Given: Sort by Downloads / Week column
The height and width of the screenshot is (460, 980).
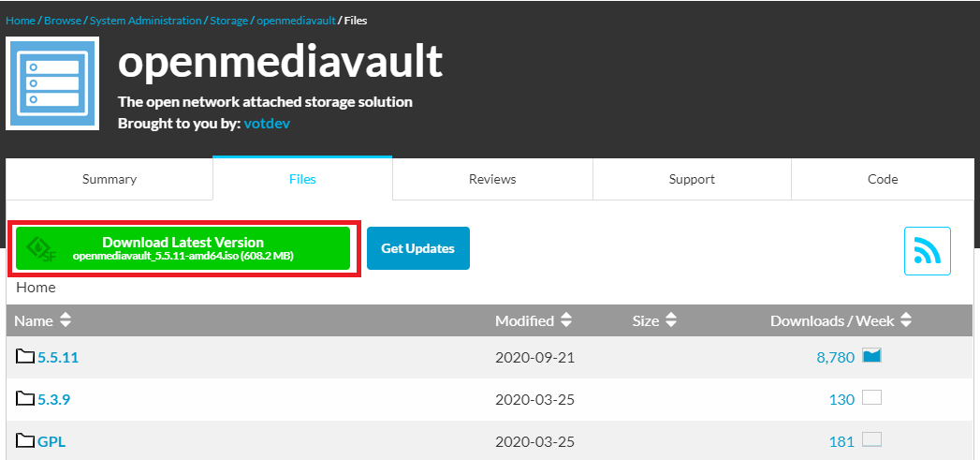Looking at the screenshot, I should pyautogui.click(x=840, y=320).
